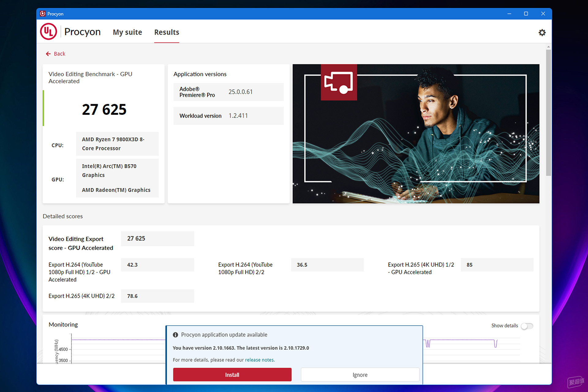Click the video editing benchmark badge icon
This screenshot has height=392, width=588.
pyautogui.click(x=339, y=82)
